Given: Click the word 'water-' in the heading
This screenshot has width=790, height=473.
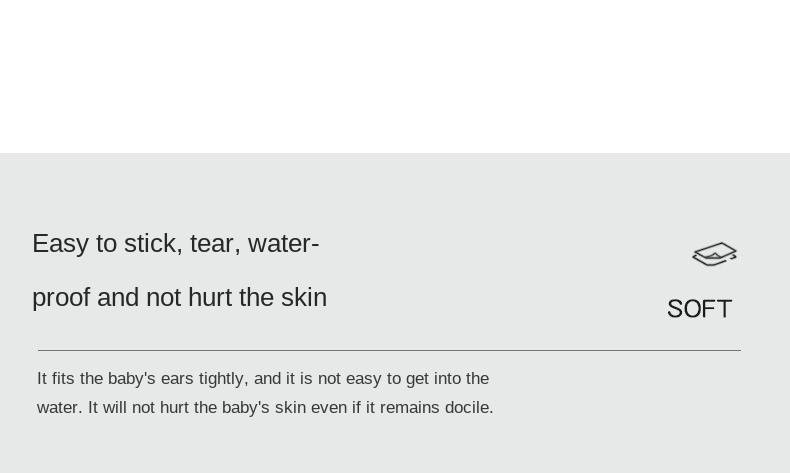Looking at the screenshot, I should (283, 243).
